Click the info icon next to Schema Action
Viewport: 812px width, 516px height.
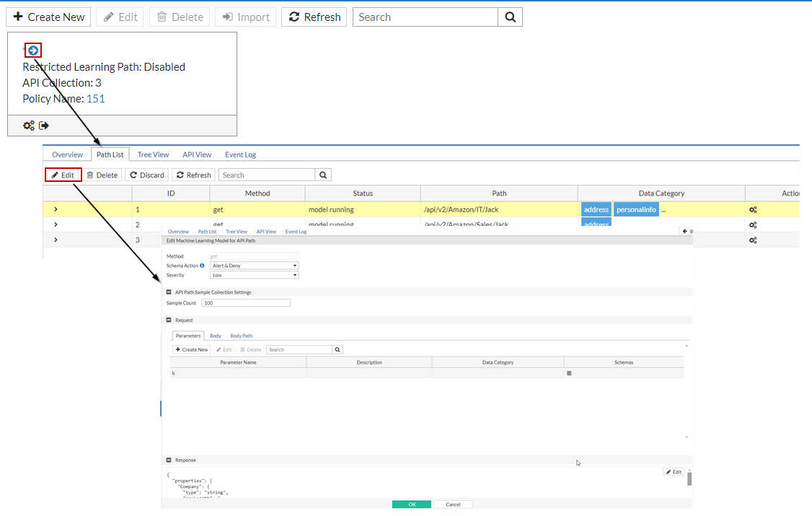click(x=202, y=266)
